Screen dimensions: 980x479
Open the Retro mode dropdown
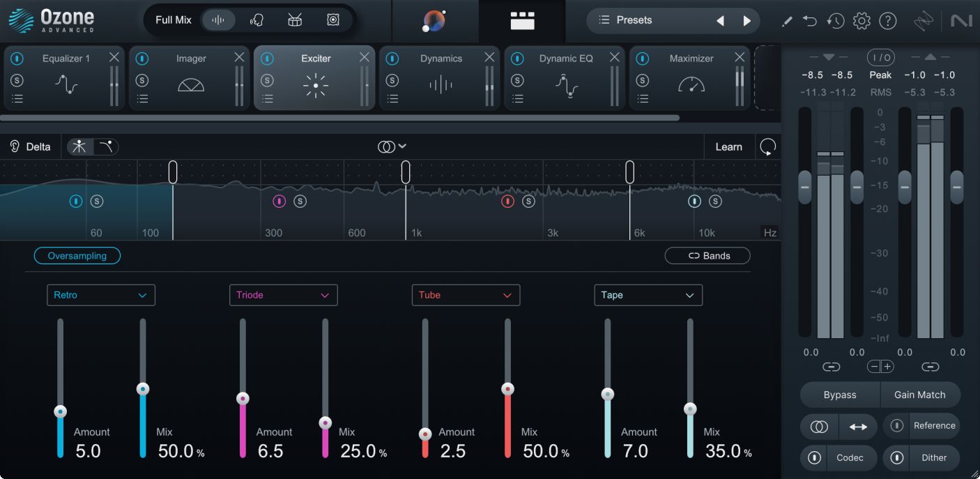click(101, 295)
